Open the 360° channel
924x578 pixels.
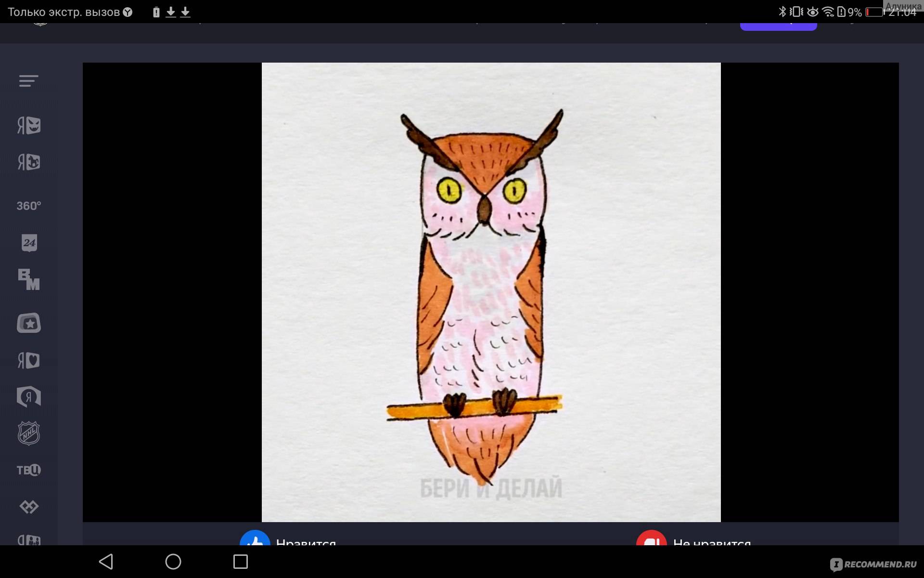pyautogui.click(x=28, y=206)
